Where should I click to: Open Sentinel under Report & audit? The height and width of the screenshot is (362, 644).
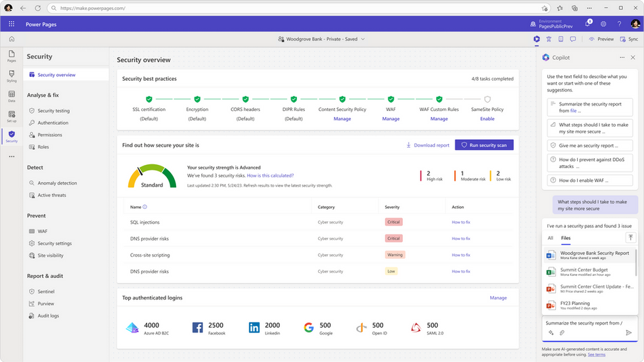tap(46, 292)
